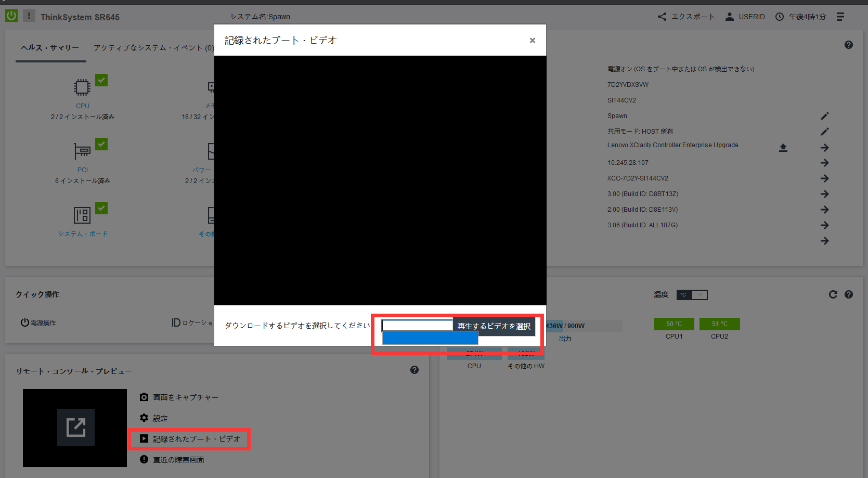Open help for the system information panel
868x478 pixels.
849,45
